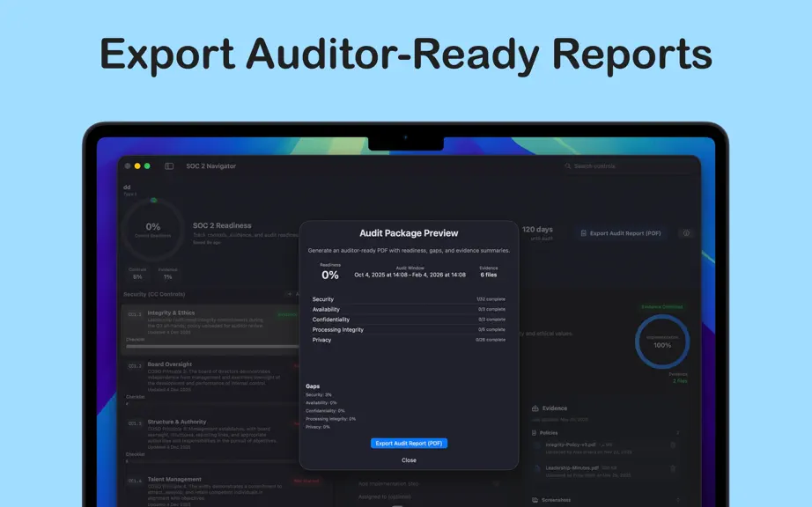Close the Audit Package Preview dialog

[409, 460]
